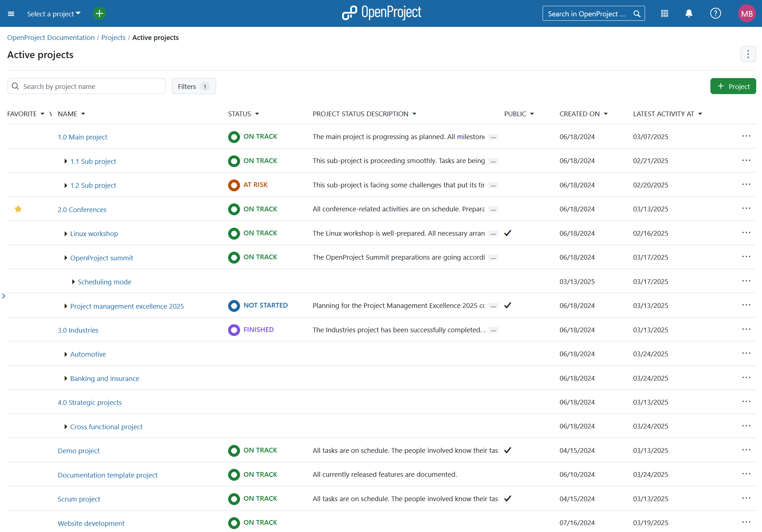The image size is (762, 532).
Task: Toggle the favorite star on 2.0 Conferences
Action: pos(18,209)
